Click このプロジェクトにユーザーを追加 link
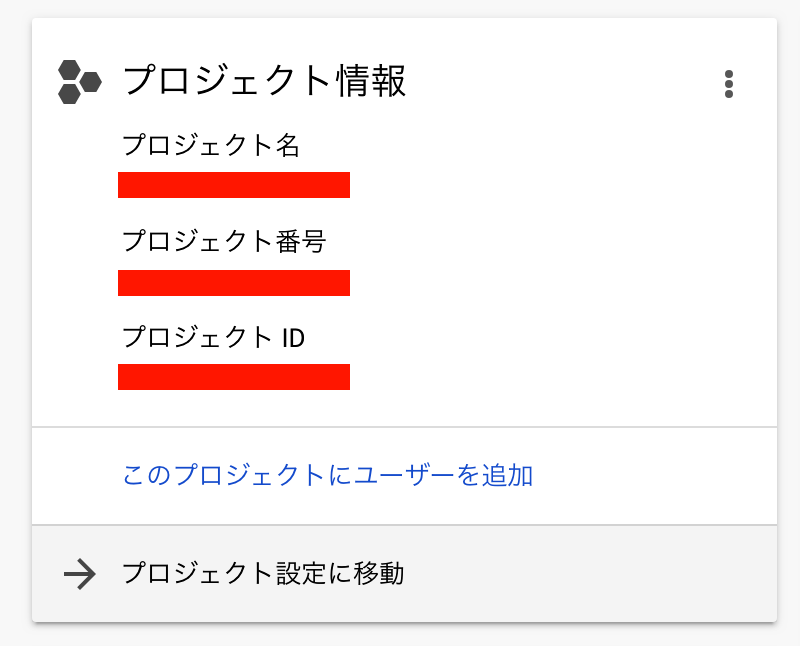The image size is (800, 646). click(x=327, y=475)
